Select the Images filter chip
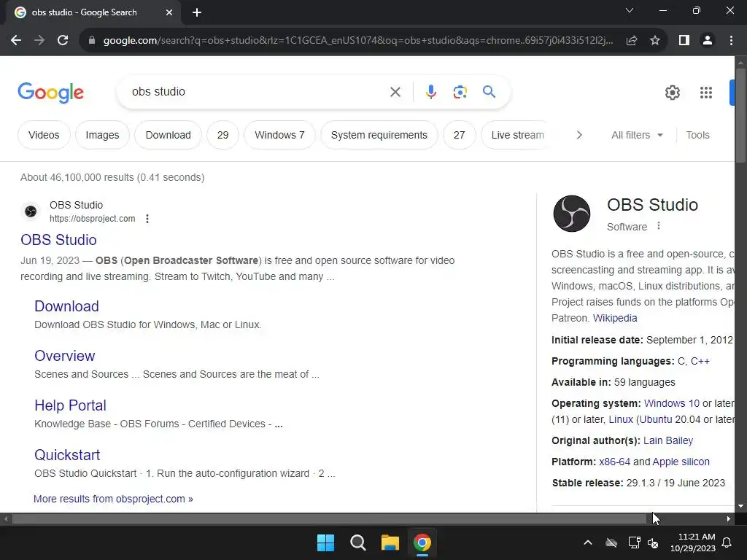The height and width of the screenshot is (560, 747). point(102,135)
